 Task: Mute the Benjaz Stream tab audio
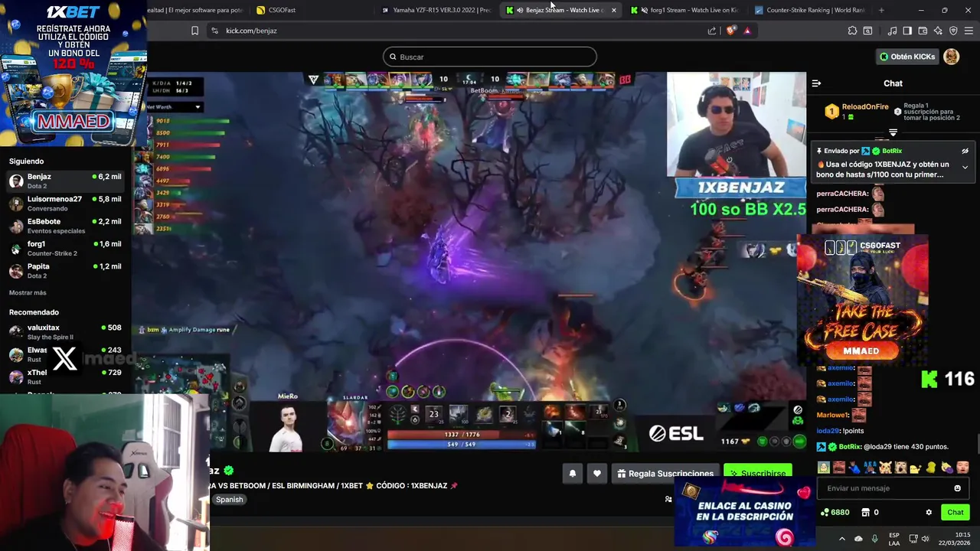click(520, 10)
